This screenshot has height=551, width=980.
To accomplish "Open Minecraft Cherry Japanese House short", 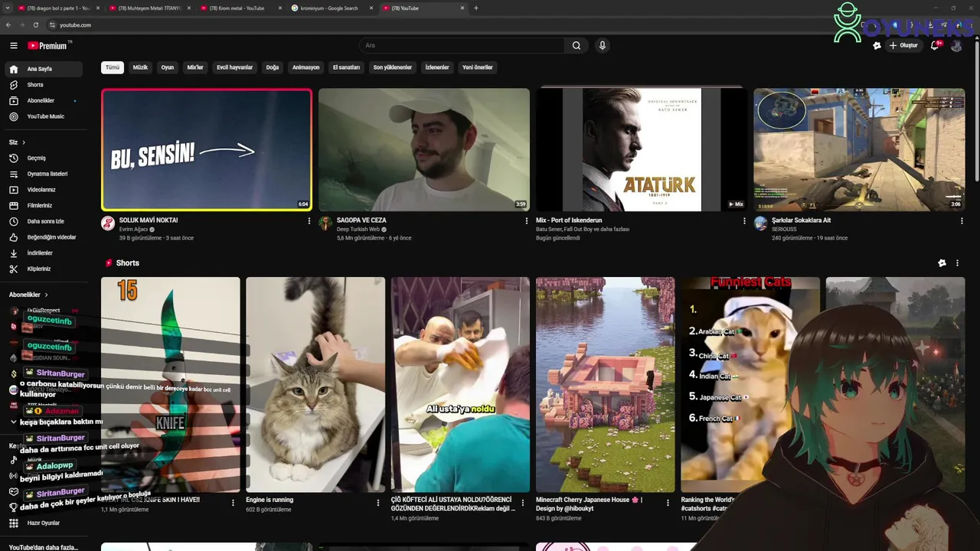I will click(x=606, y=385).
